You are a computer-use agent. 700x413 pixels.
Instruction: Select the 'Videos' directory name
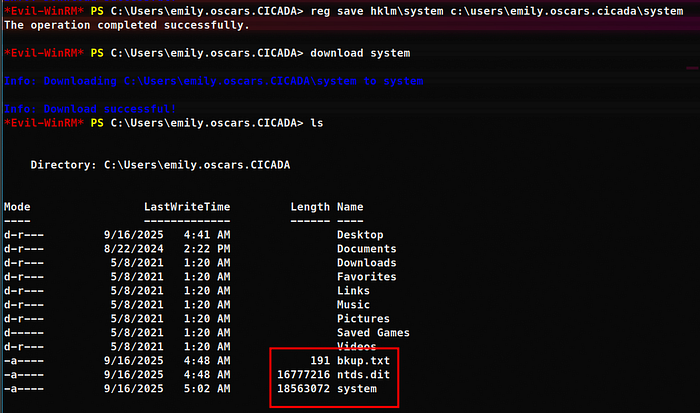pyautogui.click(x=357, y=346)
